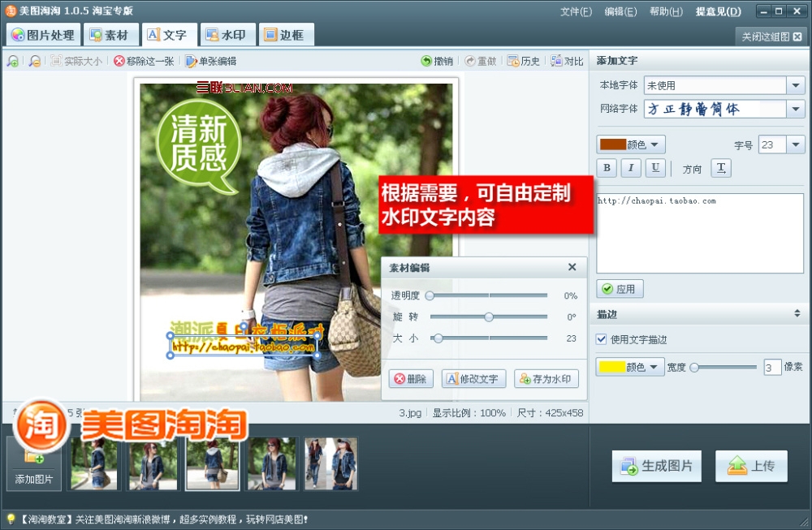Switch to 边框 tab
Screen dimensions: 812x530
click(285, 35)
